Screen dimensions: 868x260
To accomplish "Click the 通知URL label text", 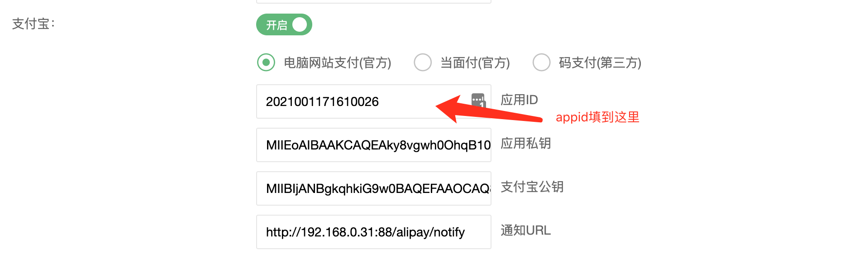I will [525, 230].
